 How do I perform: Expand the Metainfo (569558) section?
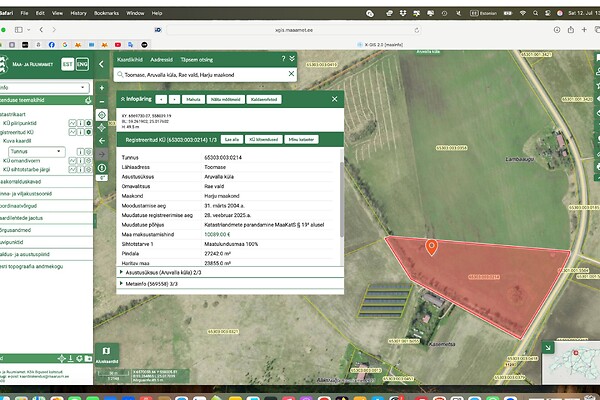pos(152,284)
